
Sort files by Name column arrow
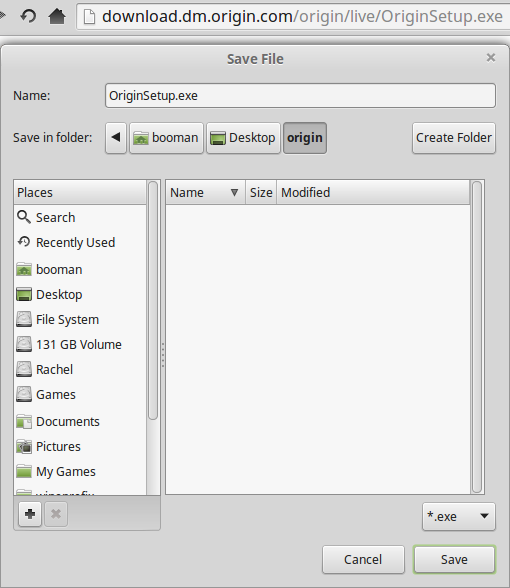point(234,192)
